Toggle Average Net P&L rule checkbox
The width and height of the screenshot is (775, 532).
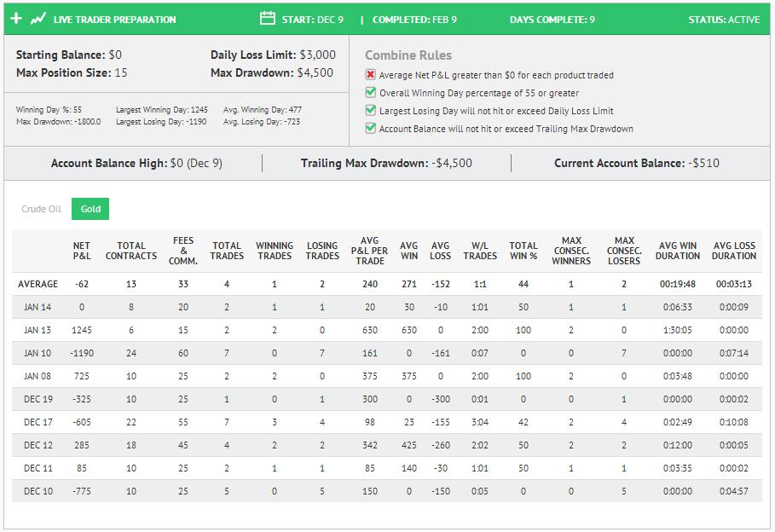point(370,75)
